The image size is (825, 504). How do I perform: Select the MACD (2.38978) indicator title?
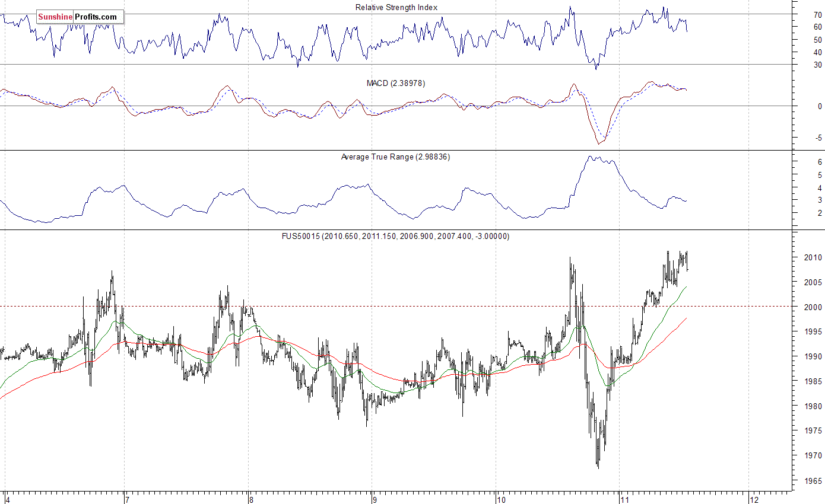[396, 84]
